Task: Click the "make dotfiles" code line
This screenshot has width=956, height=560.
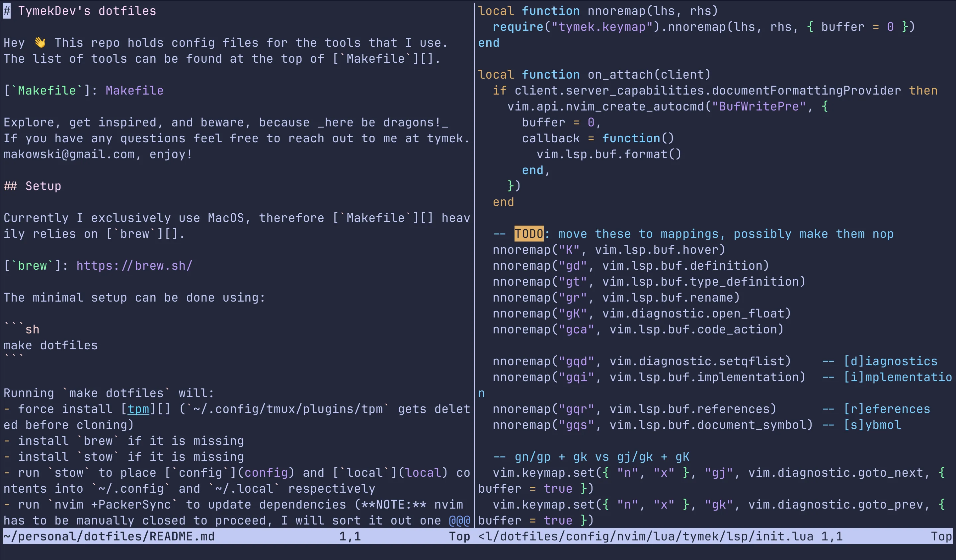Action: 50,345
